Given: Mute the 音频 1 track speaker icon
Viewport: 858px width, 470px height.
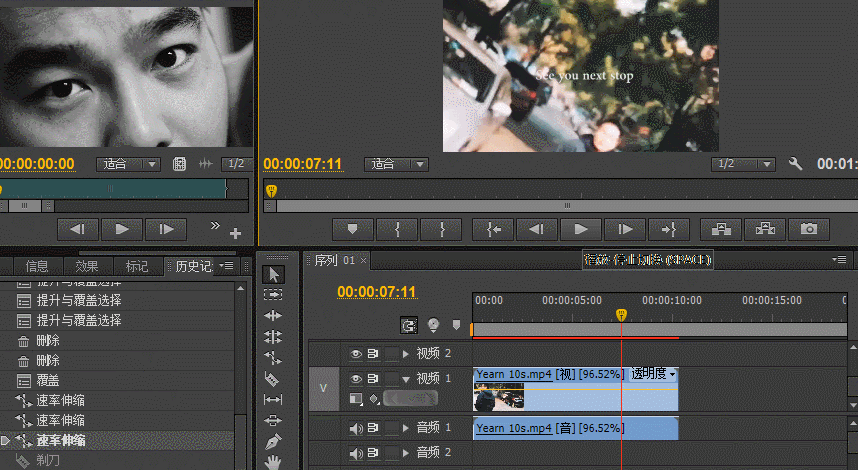Looking at the screenshot, I should 355,428.
